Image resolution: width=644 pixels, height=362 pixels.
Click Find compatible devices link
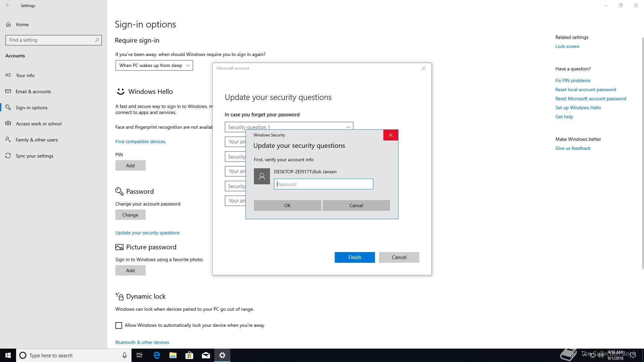[x=141, y=141]
